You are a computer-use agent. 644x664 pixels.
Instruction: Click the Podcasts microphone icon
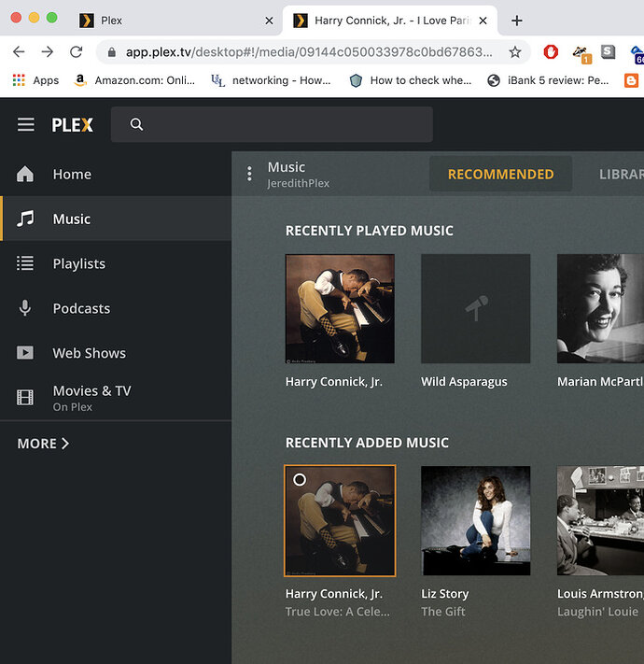tap(25, 308)
